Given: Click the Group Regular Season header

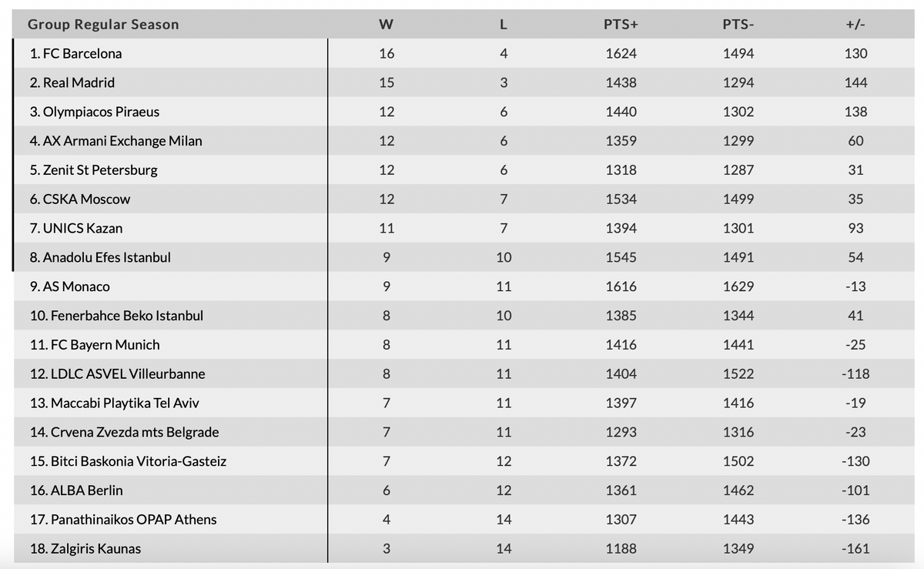Looking at the screenshot, I should 103,25.
